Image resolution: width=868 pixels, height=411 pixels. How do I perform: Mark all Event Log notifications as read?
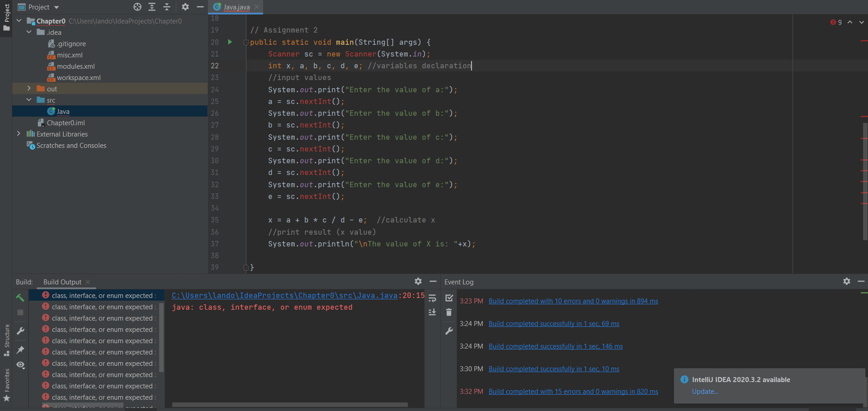click(x=449, y=298)
